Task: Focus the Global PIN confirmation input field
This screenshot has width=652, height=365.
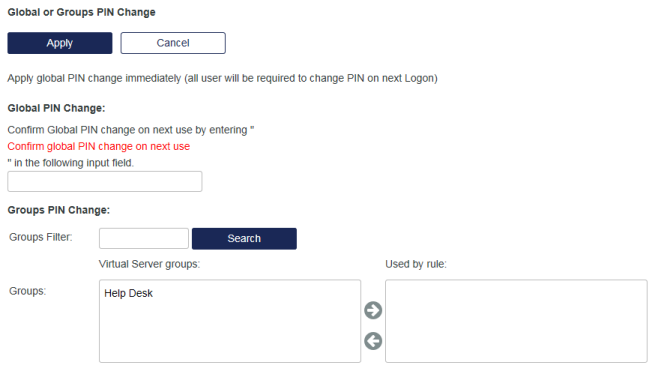Action: pyautogui.click(x=105, y=181)
